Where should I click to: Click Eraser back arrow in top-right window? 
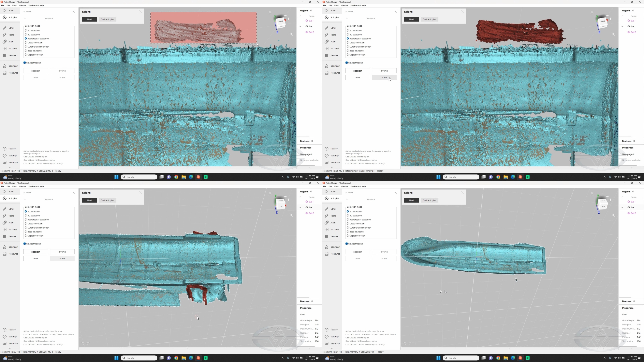pyautogui.click(x=347, y=19)
